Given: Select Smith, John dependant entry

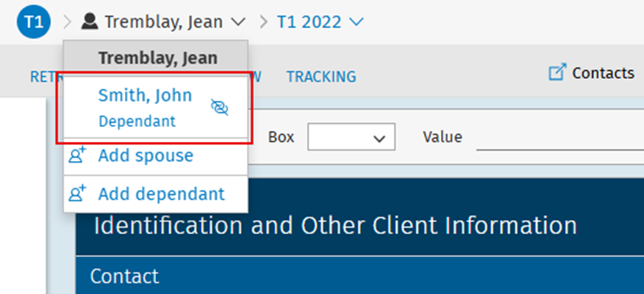Looking at the screenshot, I should (156, 108).
